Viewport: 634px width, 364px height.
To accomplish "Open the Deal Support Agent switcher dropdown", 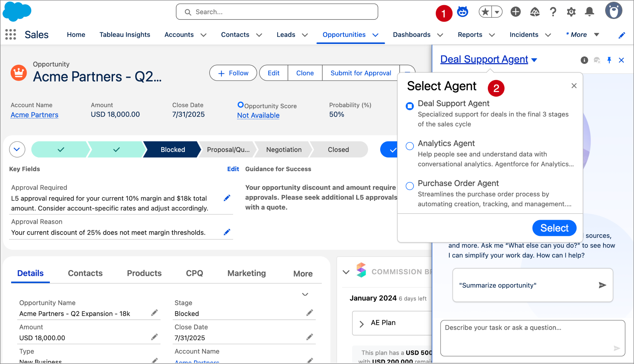I will point(534,60).
